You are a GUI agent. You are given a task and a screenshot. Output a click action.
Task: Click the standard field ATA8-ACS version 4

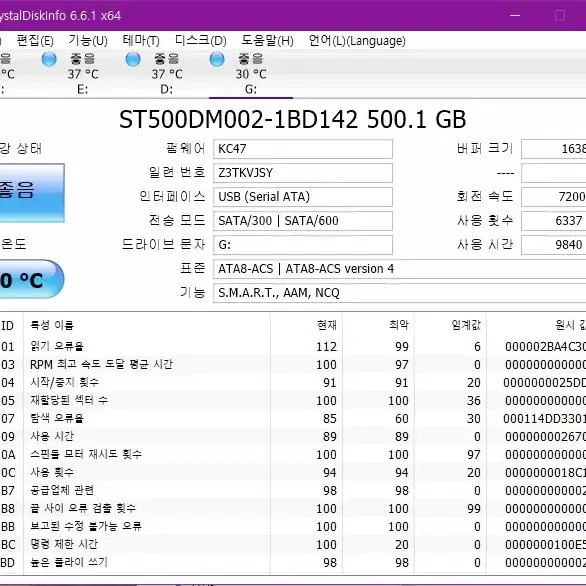(x=400, y=269)
